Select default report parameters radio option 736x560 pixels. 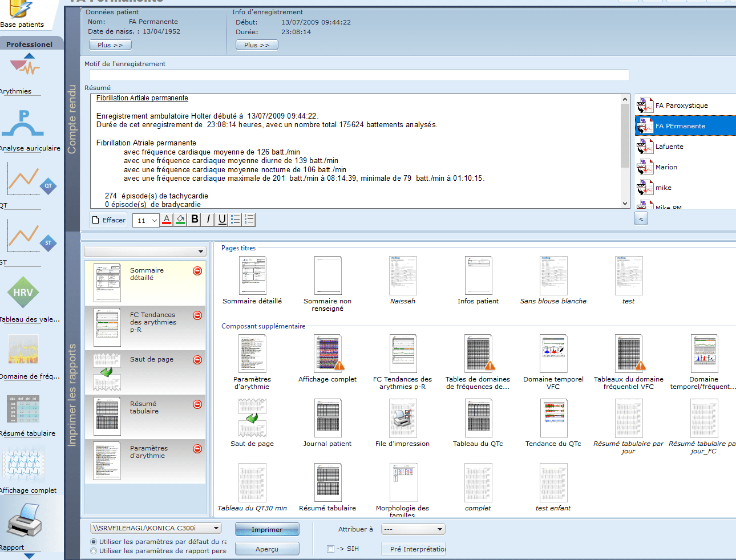(94, 542)
